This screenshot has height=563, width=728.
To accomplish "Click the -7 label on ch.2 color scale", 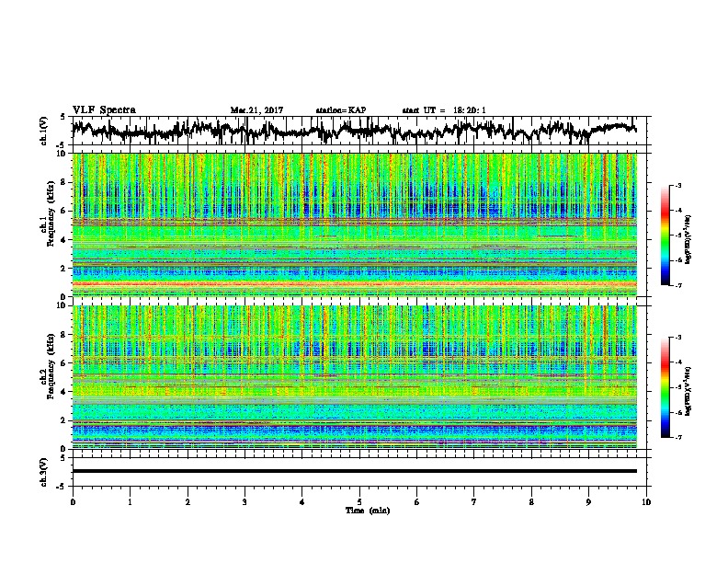I will click(678, 438).
